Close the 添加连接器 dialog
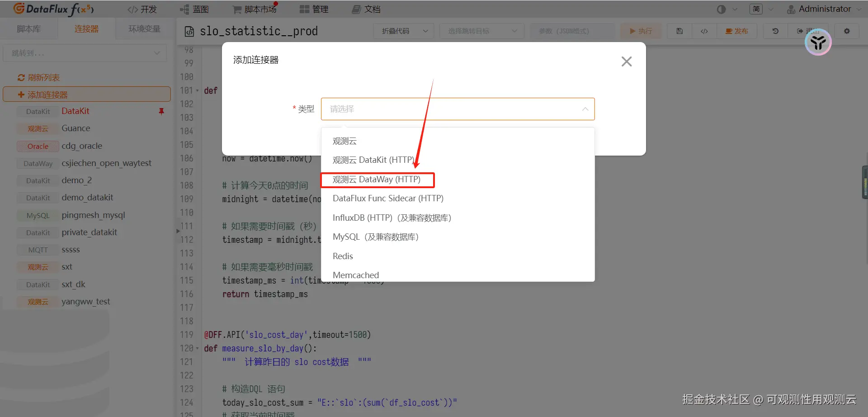The height and width of the screenshot is (417, 868). [x=627, y=62]
